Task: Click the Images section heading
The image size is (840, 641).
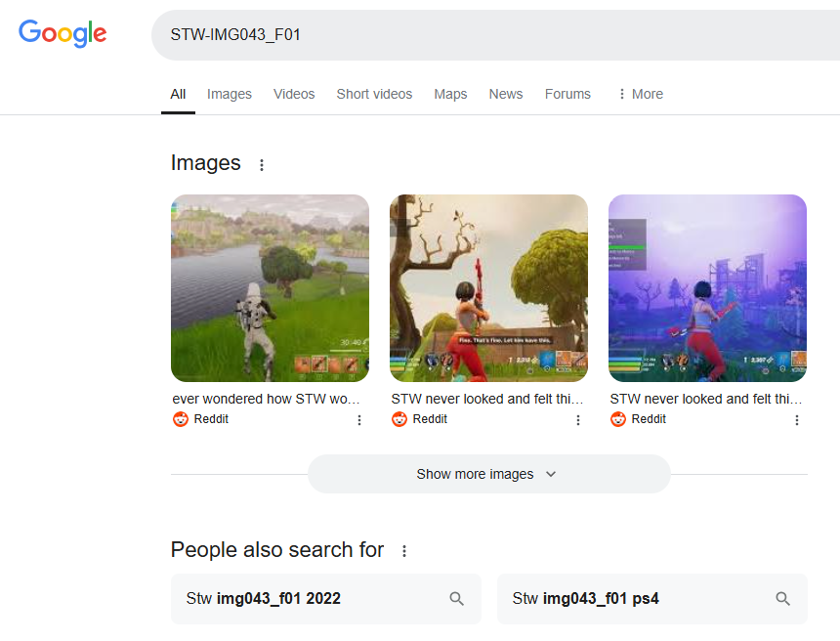Action: click(206, 163)
